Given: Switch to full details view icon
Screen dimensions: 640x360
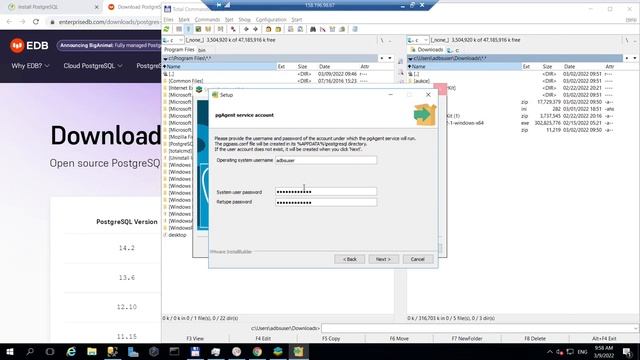Looking at the screenshot, I should (188, 29).
